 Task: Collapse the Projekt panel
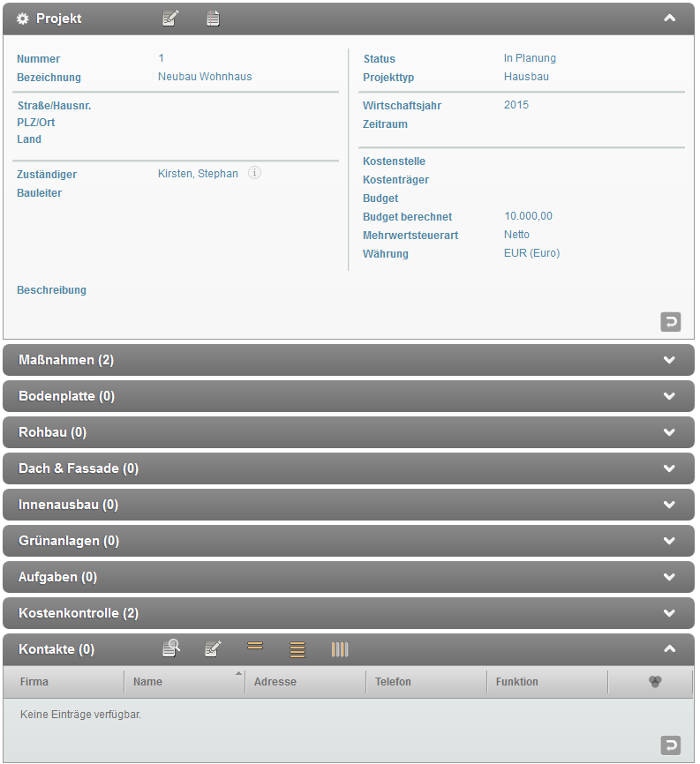pos(669,19)
